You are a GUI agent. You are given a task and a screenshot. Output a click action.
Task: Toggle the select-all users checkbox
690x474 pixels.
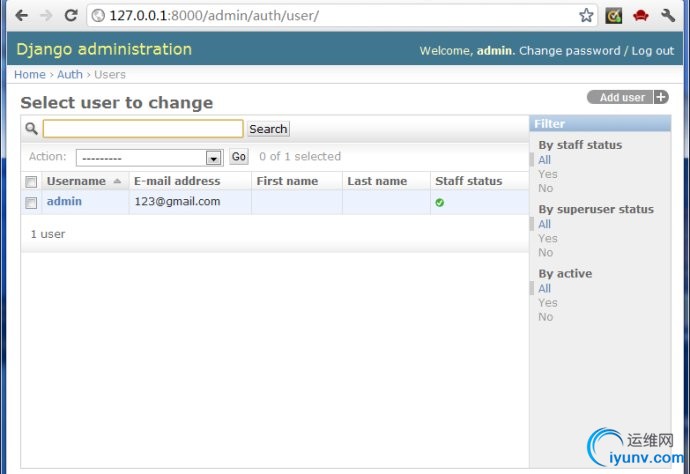click(x=31, y=182)
